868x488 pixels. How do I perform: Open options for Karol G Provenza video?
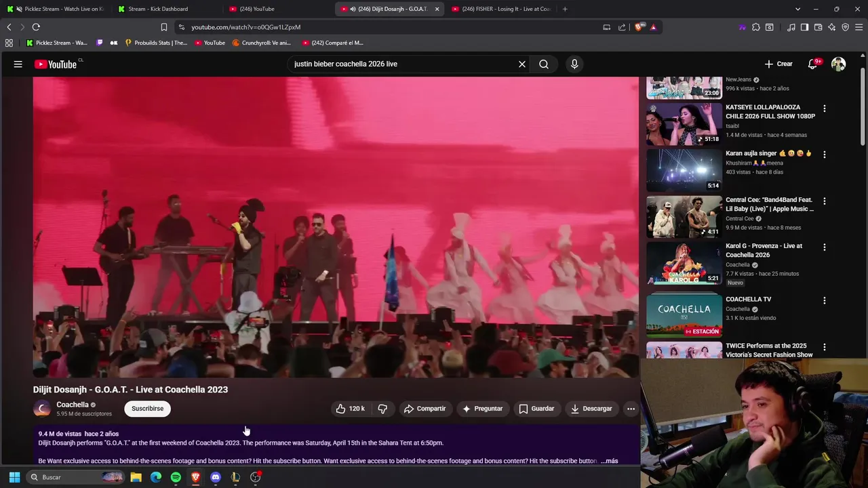click(825, 247)
